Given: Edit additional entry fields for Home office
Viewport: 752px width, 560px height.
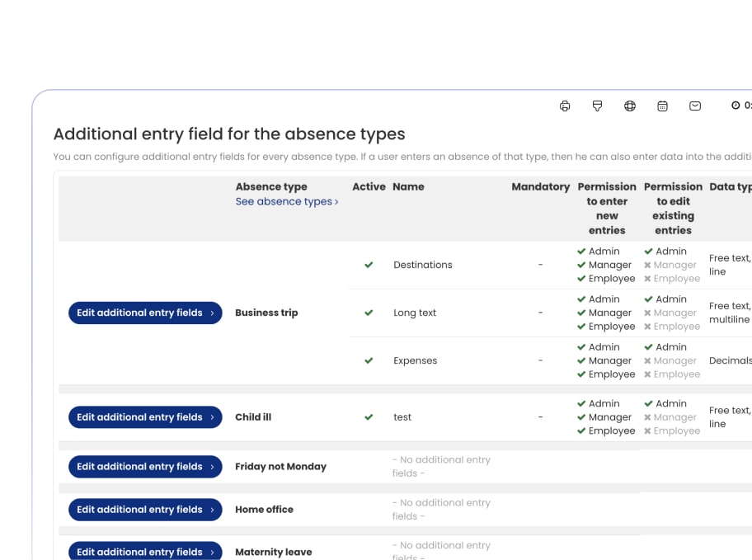Looking at the screenshot, I should tap(145, 510).
